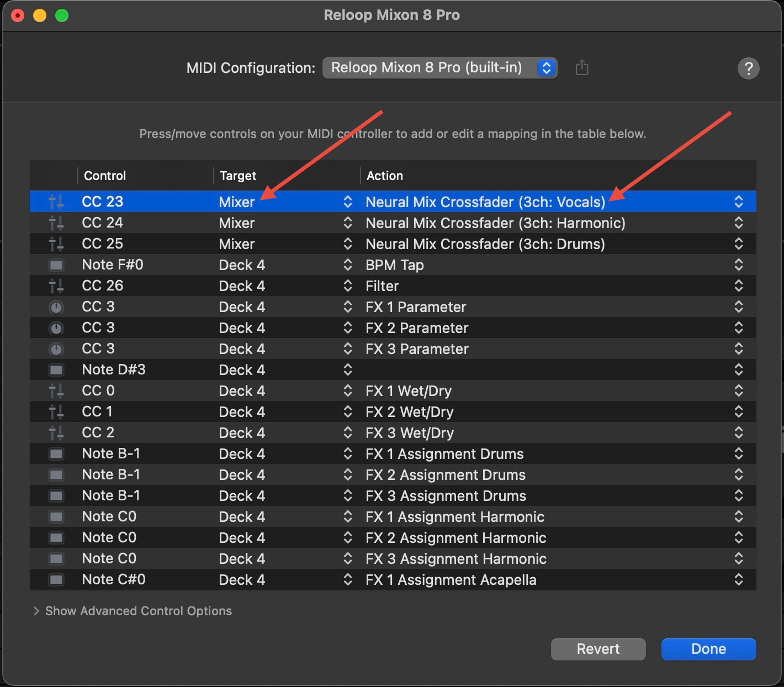Click the knob icon beside FX 1 Parameter
The height and width of the screenshot is (687, 784).
pyautogui.click(x=56, y=307)
